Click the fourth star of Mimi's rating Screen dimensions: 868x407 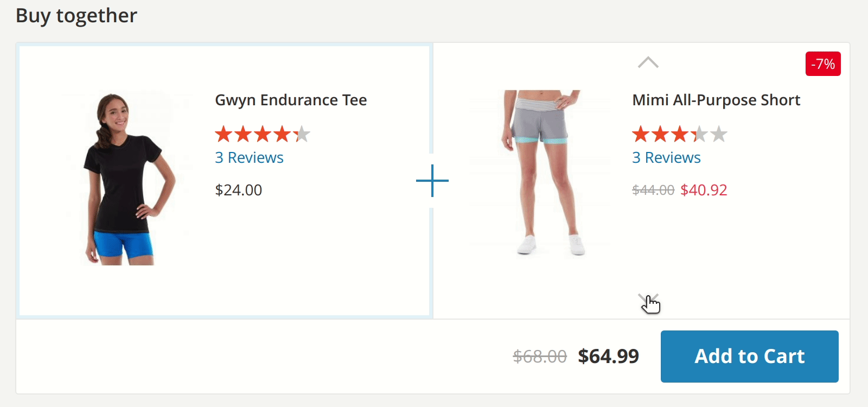point(698,133)
